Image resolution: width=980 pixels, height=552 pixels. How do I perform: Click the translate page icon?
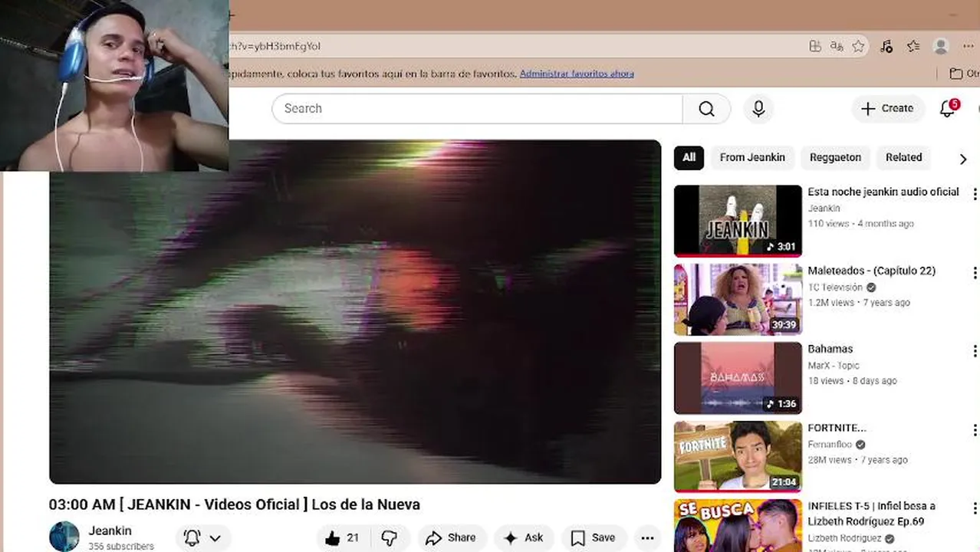(837, 47)
